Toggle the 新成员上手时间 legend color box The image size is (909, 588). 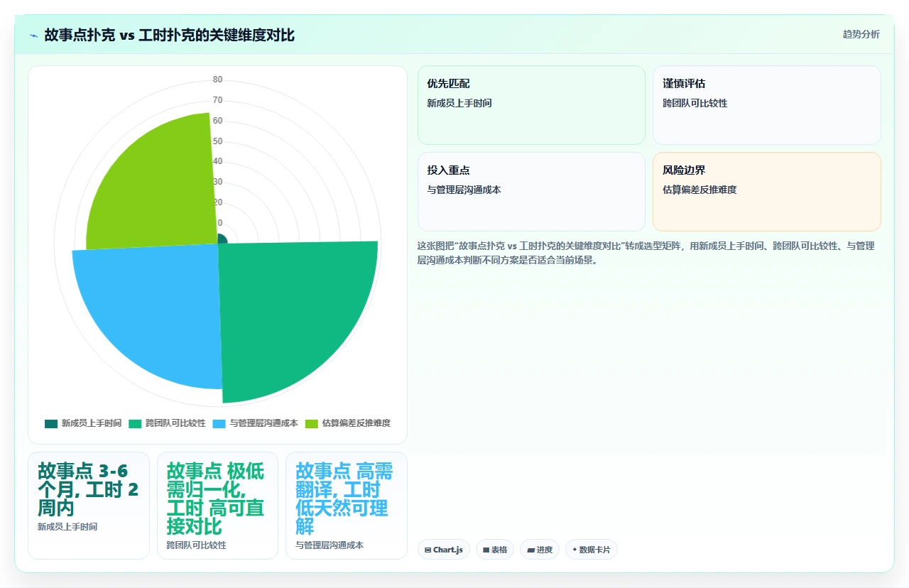[x=50, y=423]
